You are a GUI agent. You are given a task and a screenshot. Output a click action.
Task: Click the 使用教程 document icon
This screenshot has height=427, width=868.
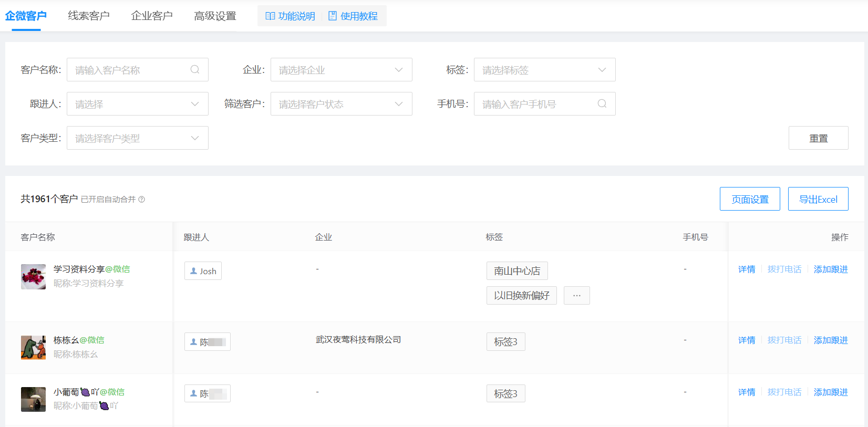(333, 16)
